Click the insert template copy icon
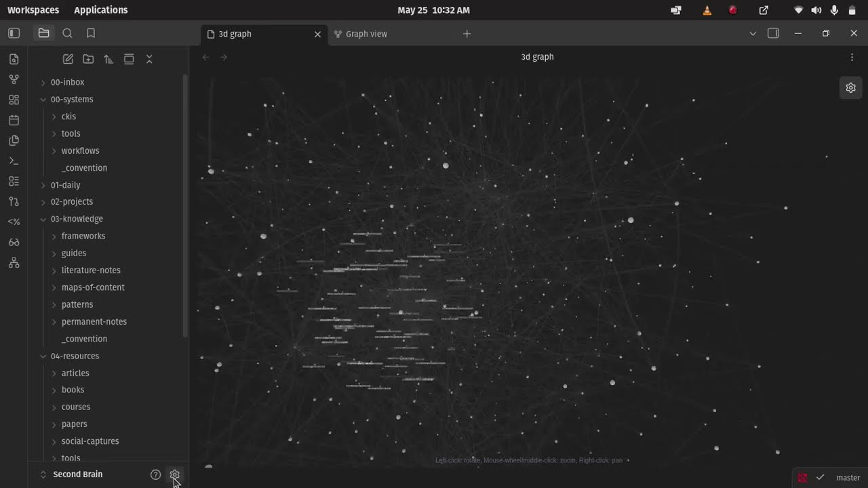The height and width of the screenshot is (488, 868). (14, 140)
